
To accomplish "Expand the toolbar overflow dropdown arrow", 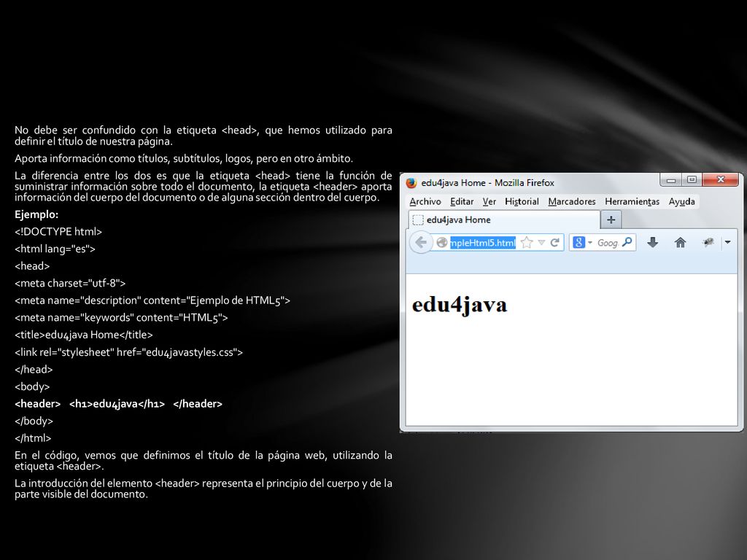I will [x=727, y=242].
